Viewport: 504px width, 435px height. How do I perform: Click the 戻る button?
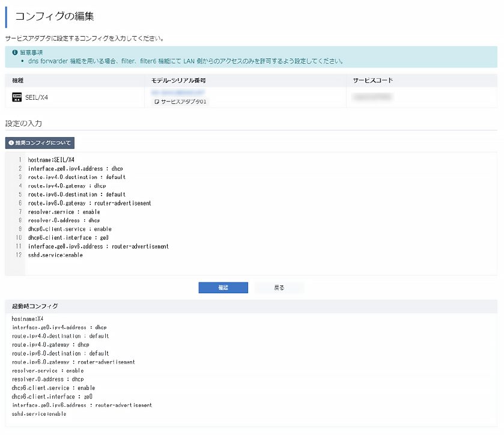[279, 288]
